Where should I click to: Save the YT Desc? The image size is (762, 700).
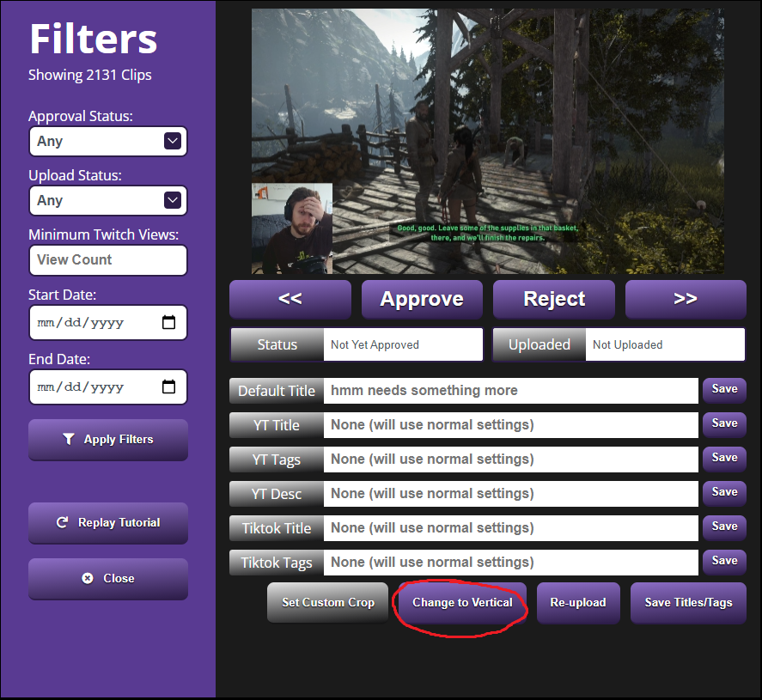point(724,492)
